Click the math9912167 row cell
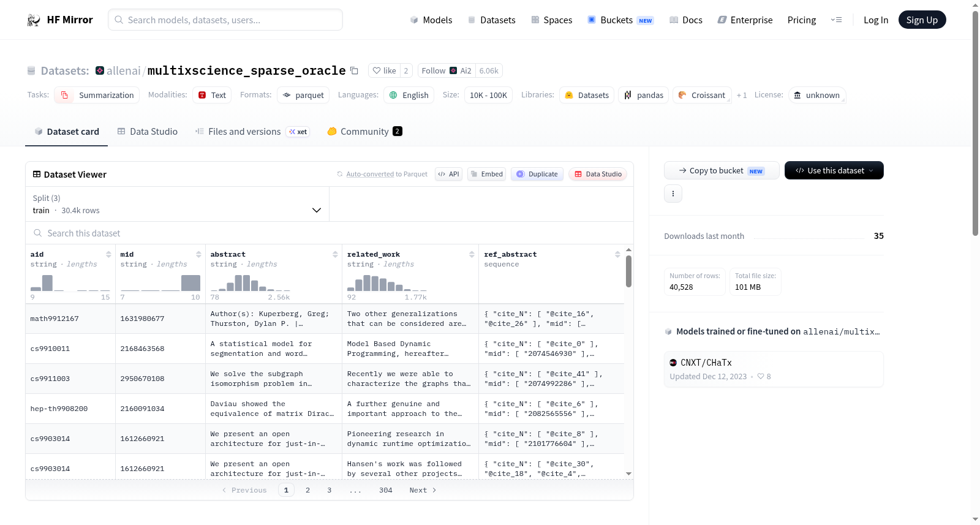This screenshot has width=980, height=525. coord(70,319)
